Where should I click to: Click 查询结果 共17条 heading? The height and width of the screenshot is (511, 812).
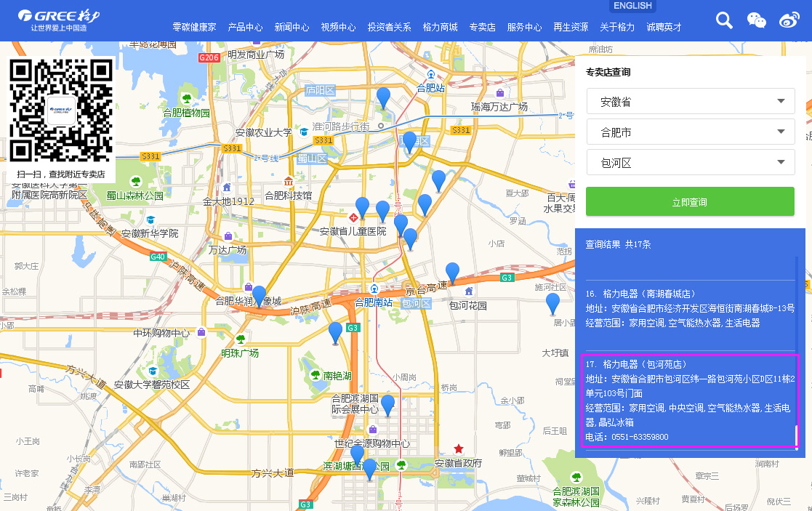[x=618, y=244]
